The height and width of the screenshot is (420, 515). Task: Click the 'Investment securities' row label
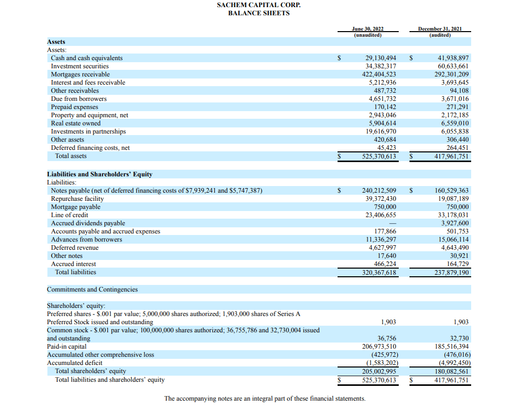tap(80, 66)
